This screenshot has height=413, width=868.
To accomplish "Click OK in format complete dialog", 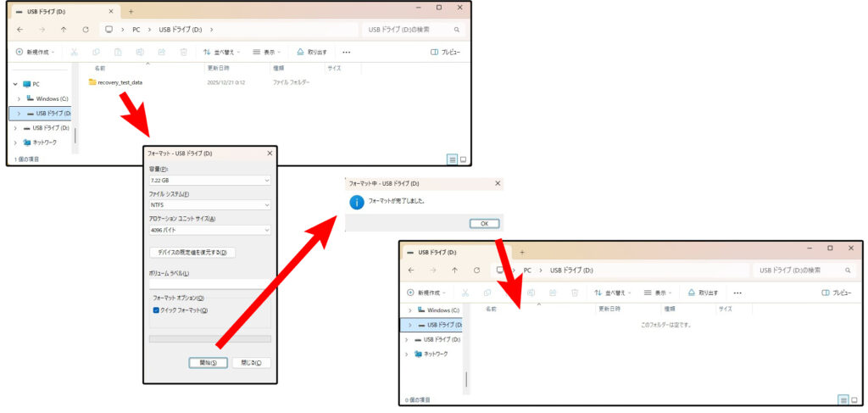I will [x=484, y=223].
